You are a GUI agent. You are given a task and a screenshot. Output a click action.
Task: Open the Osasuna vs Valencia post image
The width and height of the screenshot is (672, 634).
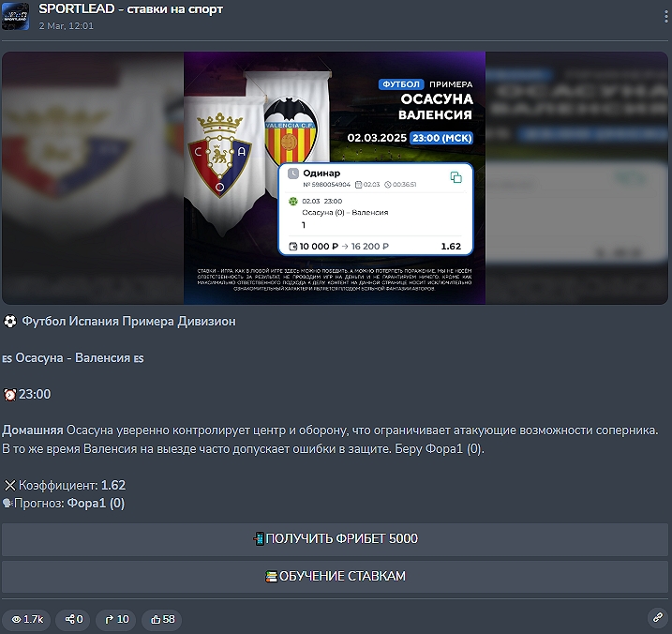coord(335,178)
